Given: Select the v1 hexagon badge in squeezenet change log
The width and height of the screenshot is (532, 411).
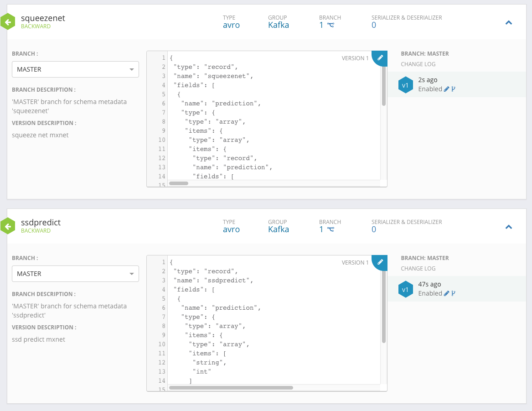Looking at the screenshot, I should pos(405,85).
